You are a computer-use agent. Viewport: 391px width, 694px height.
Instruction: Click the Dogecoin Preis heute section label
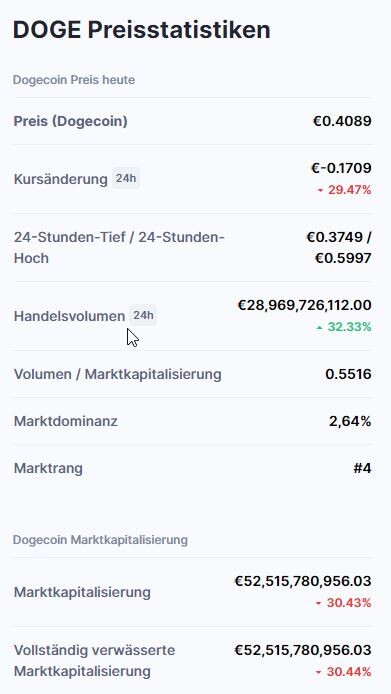74,80
